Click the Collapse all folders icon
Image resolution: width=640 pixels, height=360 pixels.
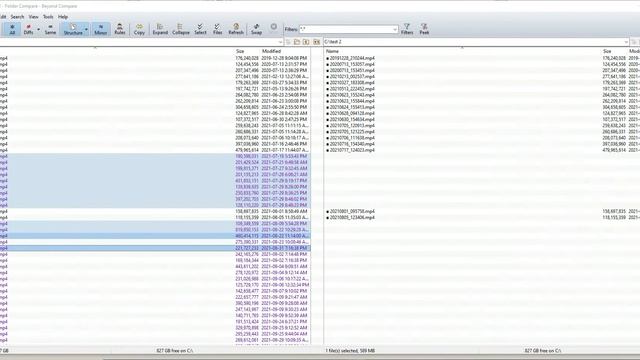click(x=180, y=29)
